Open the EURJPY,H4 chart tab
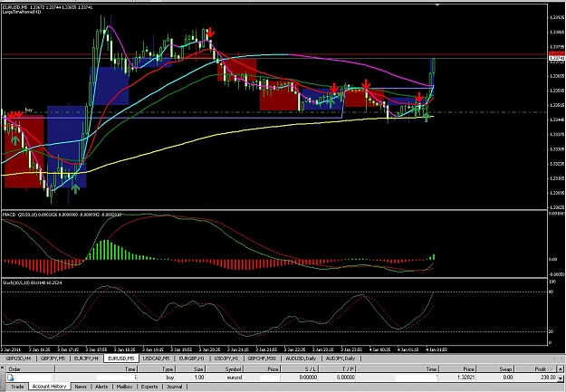This screenshot has height=392, width=566. click(x=86, y=359)
